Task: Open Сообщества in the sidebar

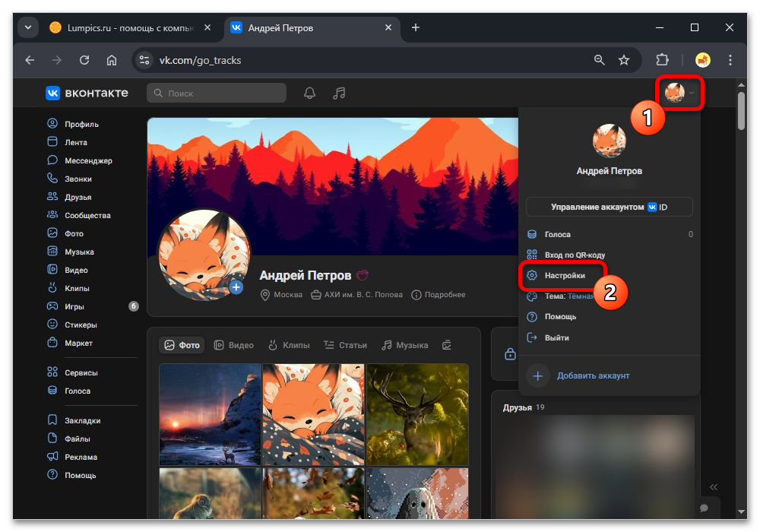Action: [78, 215]
